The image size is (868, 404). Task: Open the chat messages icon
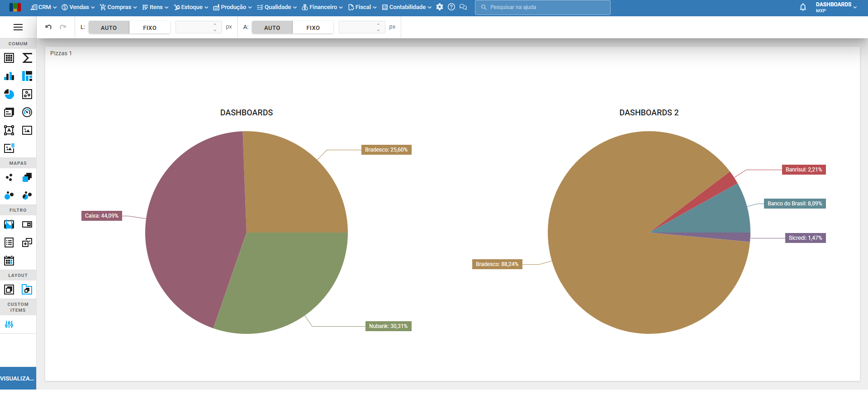click(463, 7)
